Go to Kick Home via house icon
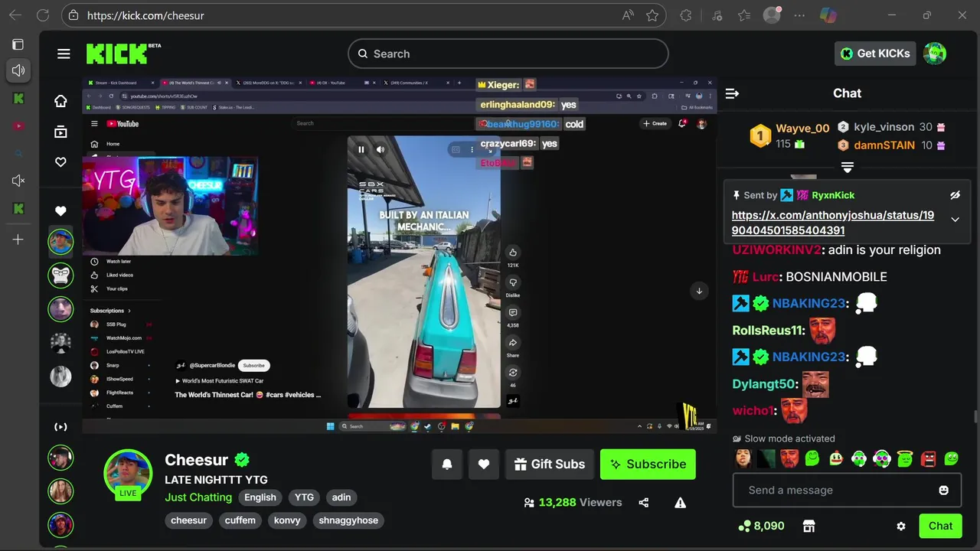Viewport: 980px width, 551px height. 60,101
